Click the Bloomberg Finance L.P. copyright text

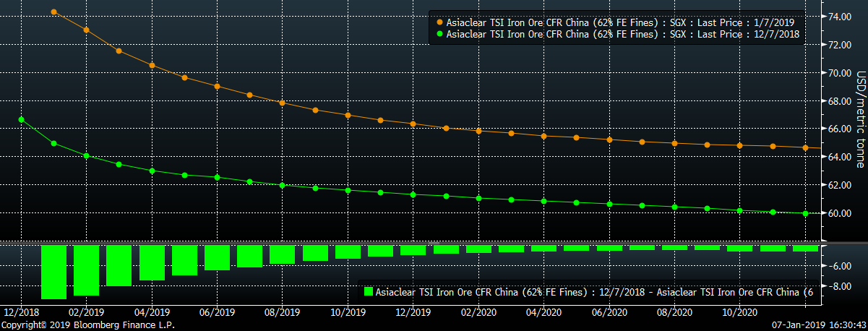[x=87, y=325]
